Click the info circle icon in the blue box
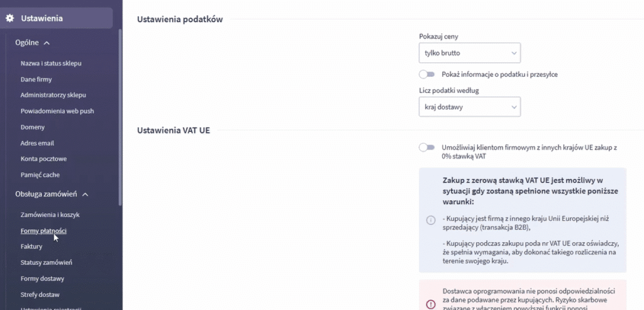Screen dimensions: 644x310 click(x=431, y=220)
